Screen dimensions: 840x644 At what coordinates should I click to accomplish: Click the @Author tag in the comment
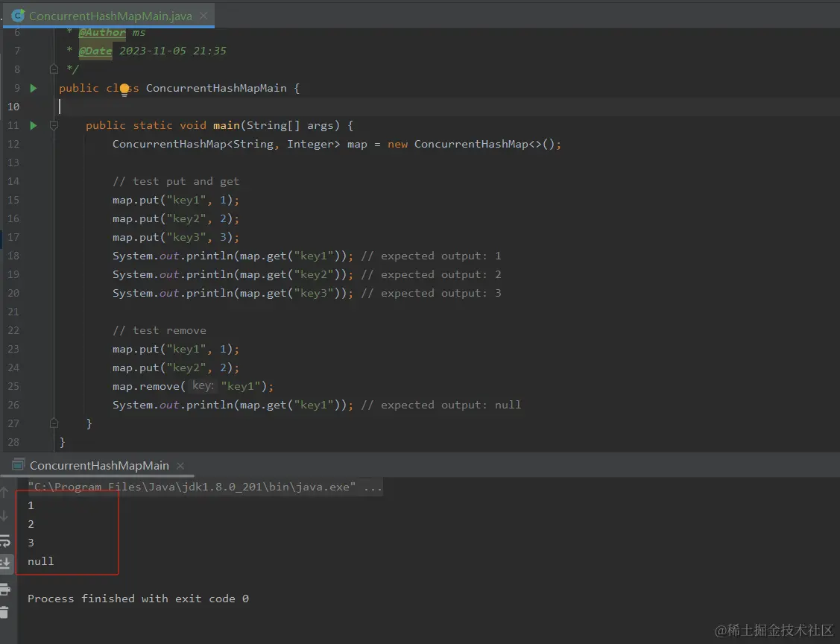tap(102, 32)
